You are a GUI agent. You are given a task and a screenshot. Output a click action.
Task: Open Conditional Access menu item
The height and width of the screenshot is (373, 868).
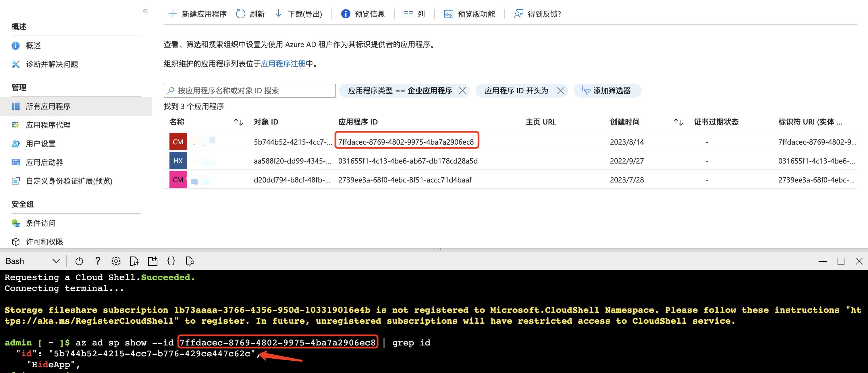coord(40,223)
